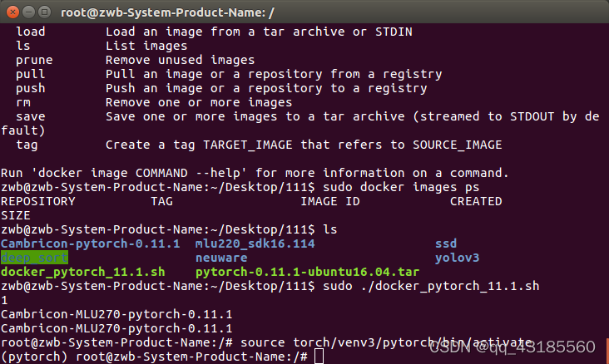Click the yolov3 directory name
Image resolution: width=609 pixels, height=364 pixels.
click(457, 258)
